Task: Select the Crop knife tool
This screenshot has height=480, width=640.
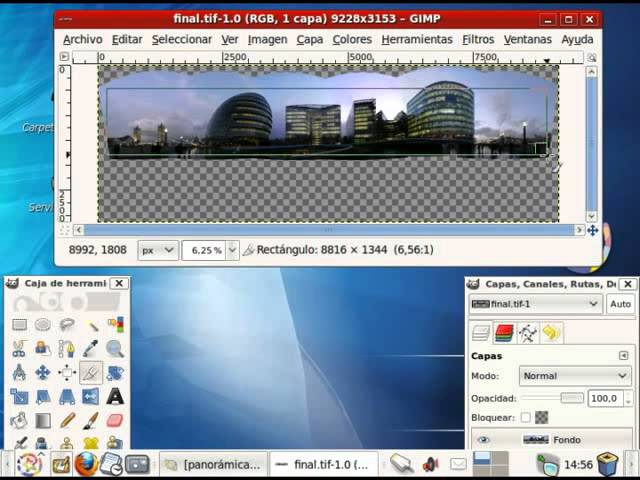Action: tap(91, 373)
